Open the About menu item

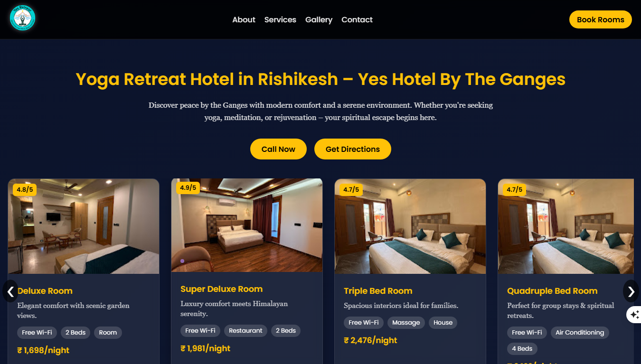pyautogui.click(x=244, y=19)
